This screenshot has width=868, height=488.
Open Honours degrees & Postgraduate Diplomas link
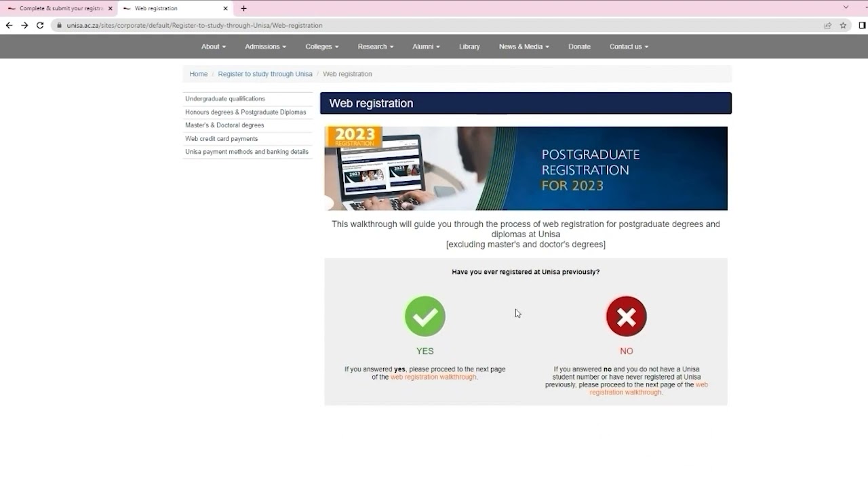[x=245, y=112]
